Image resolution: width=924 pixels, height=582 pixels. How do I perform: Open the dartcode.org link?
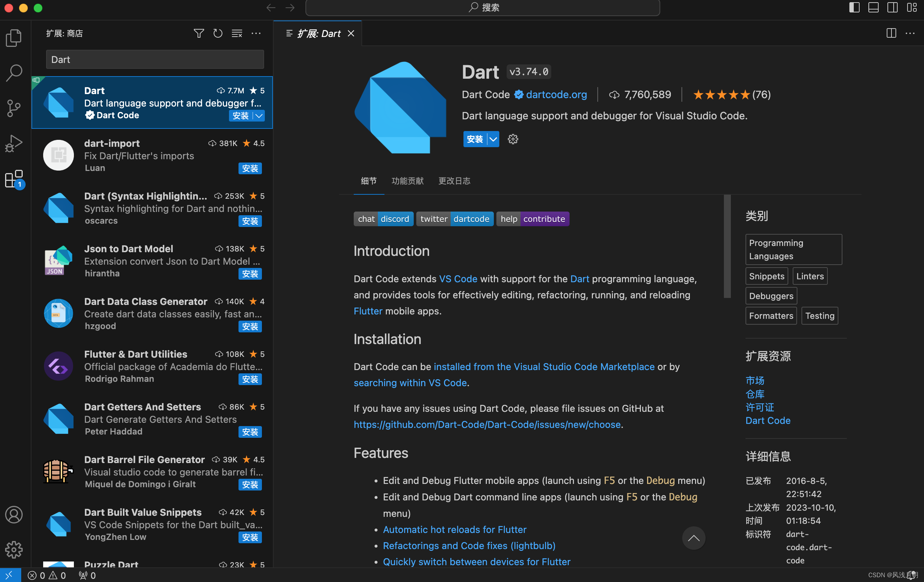click(x=556, y=94)
